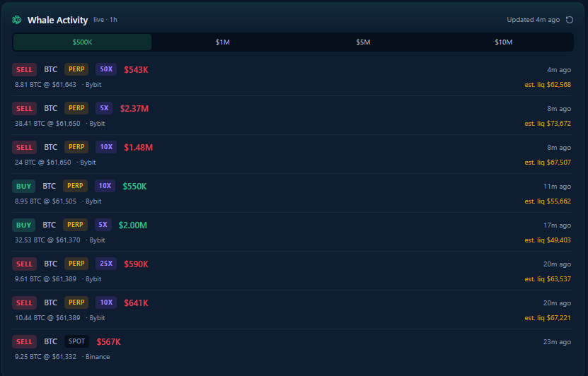
Task: Click the '23m ago' timestamp
Action: [x=558, y=342]
